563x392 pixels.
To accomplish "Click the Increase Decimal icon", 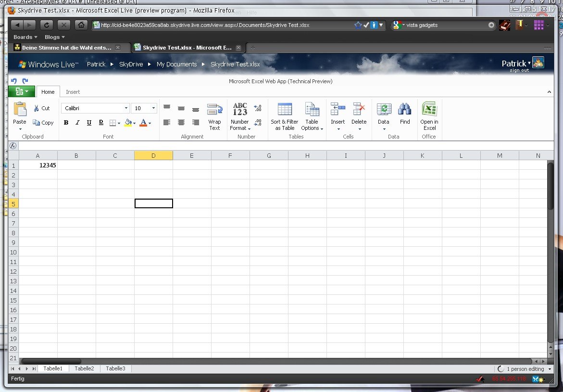I will tap(257, 108).
